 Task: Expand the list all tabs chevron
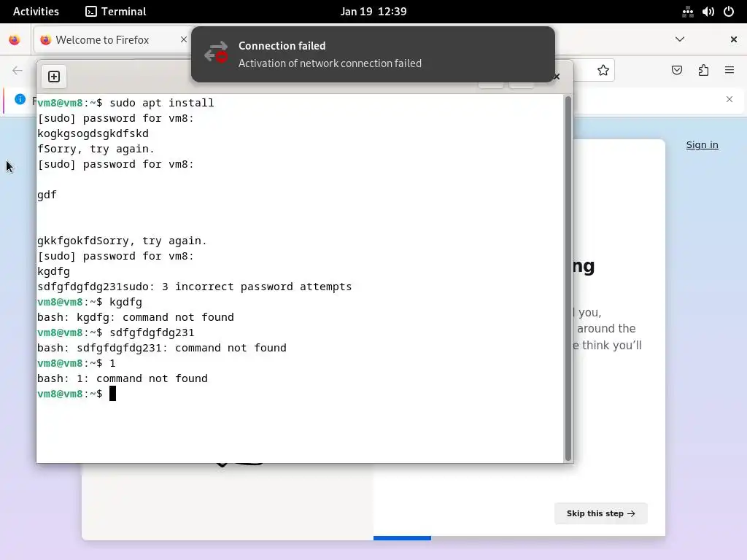pos(680,39)
